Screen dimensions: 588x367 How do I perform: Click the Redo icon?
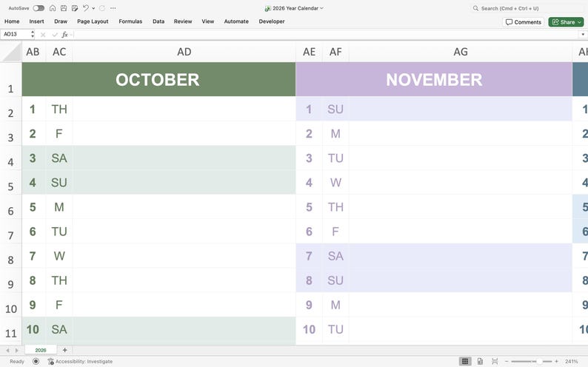click(x=102, y=8)
